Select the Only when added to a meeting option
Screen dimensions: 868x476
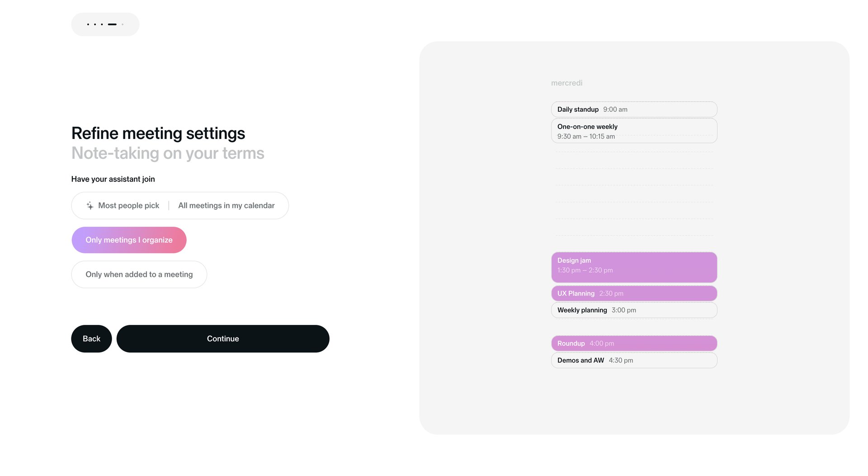tap(139, 274)
